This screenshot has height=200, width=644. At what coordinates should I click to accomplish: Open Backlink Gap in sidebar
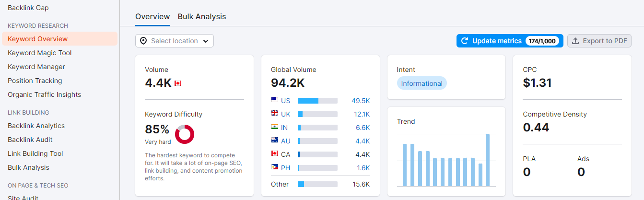coord(28,8)
